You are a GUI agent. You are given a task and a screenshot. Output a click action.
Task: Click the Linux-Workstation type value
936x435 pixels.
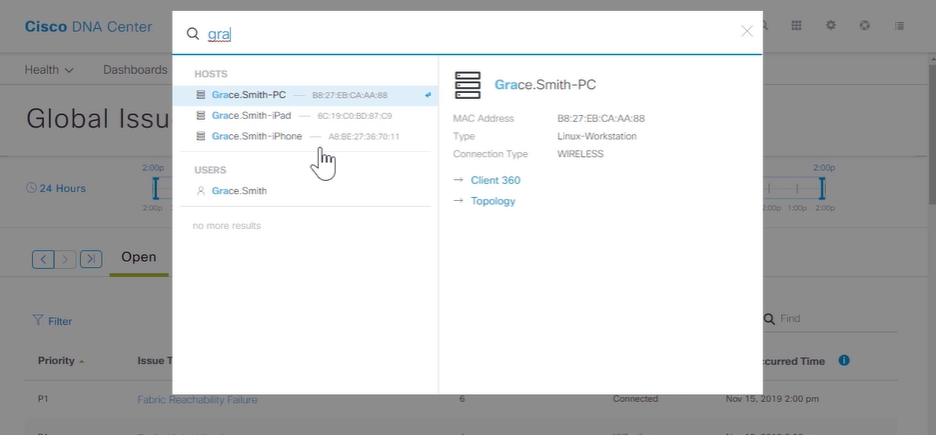tap(597, 136)
